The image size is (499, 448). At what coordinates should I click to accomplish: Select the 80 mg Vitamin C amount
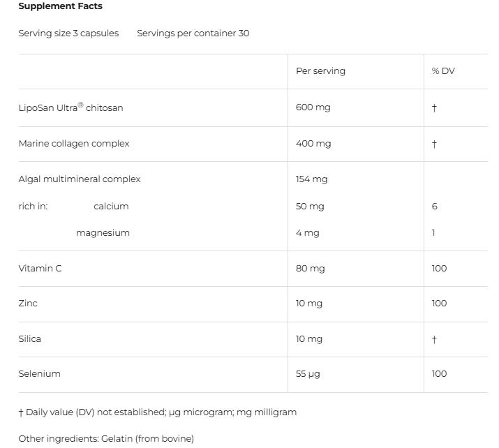click(310, 269)
